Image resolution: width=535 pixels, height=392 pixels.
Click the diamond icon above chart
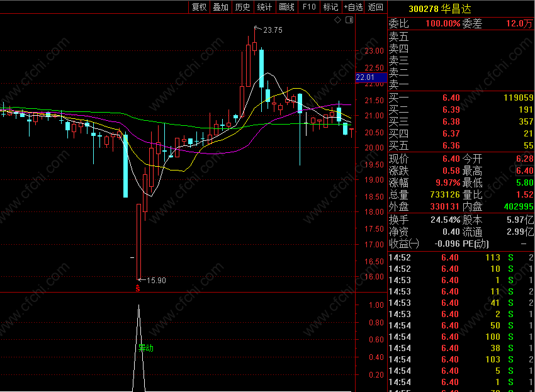pyautogui.click(x=337, y=20)
